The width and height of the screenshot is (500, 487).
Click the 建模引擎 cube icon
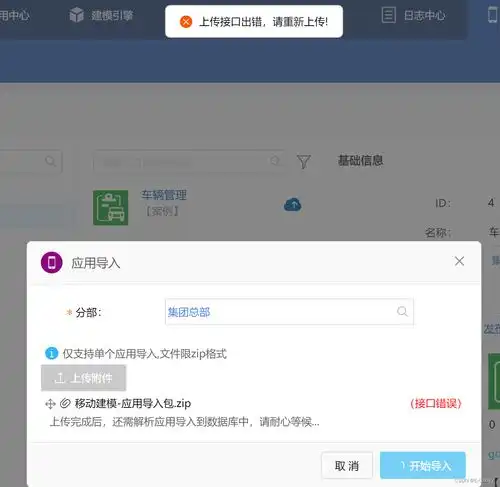pyautogui.click(x=77, y=15)
